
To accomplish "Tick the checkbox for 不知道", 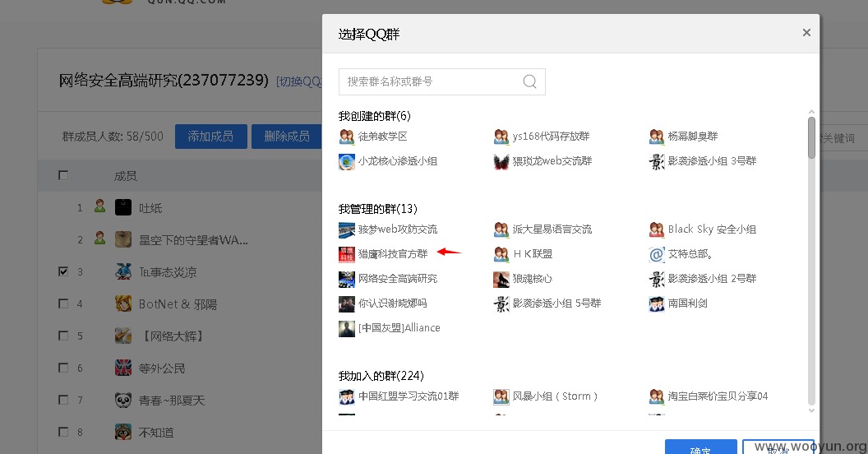I will tap(63, 432).
